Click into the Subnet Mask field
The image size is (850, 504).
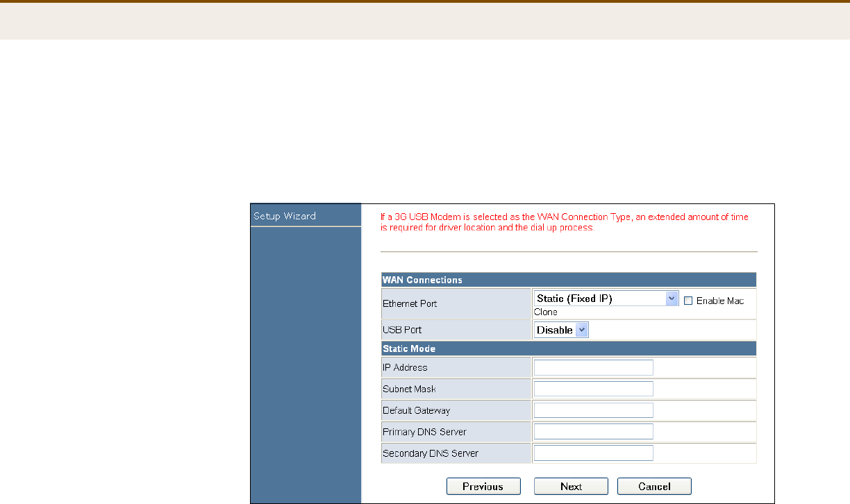tap(594, 389)
